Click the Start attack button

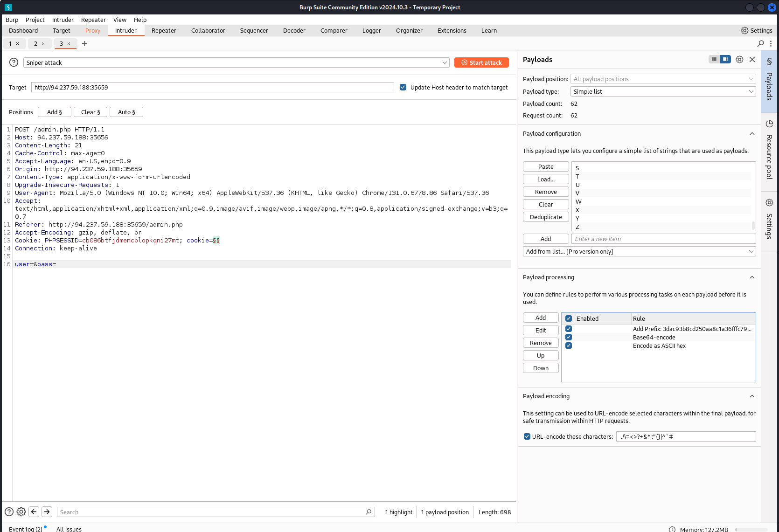[481, 62]
